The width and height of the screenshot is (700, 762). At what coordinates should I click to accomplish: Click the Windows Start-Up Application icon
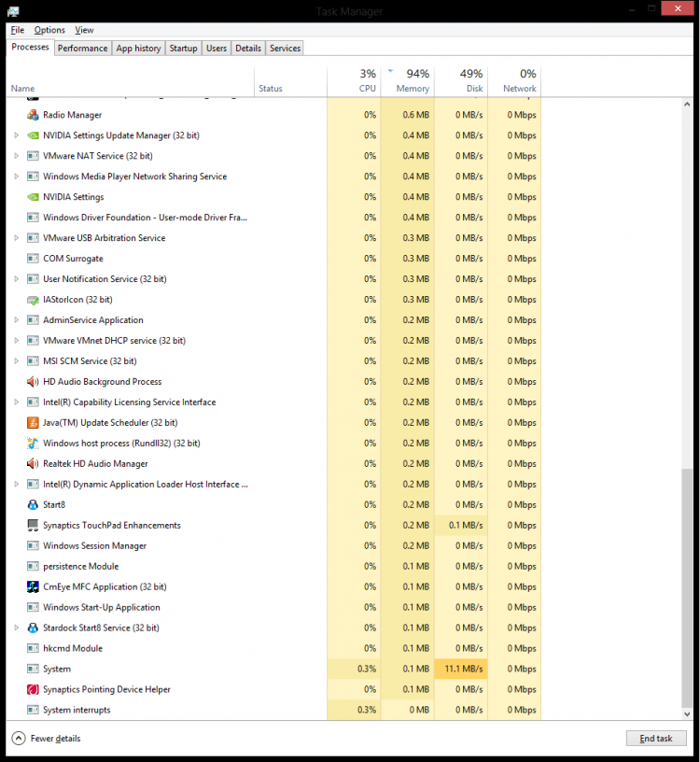33,608
